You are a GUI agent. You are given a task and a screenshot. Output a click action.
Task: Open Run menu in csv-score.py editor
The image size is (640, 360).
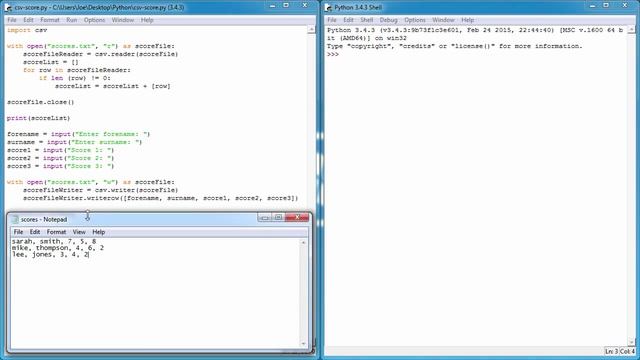pyautogui.click(x=71, y=20)
